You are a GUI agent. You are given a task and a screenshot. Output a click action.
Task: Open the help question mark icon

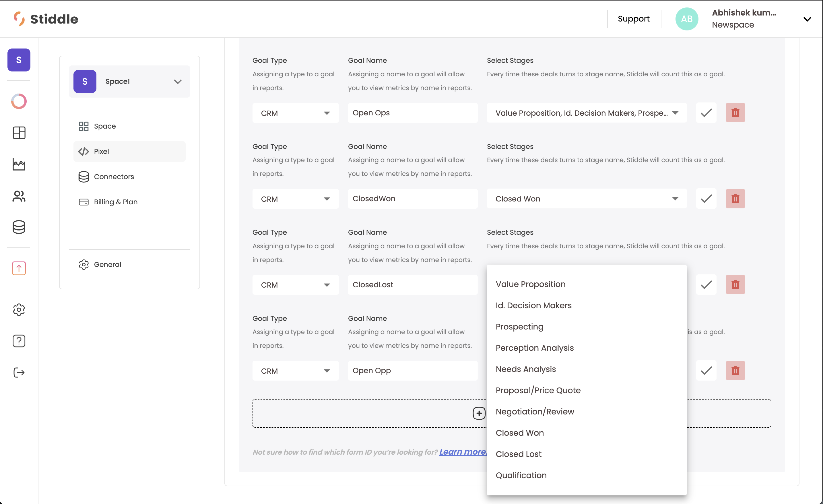coord(19,341)
